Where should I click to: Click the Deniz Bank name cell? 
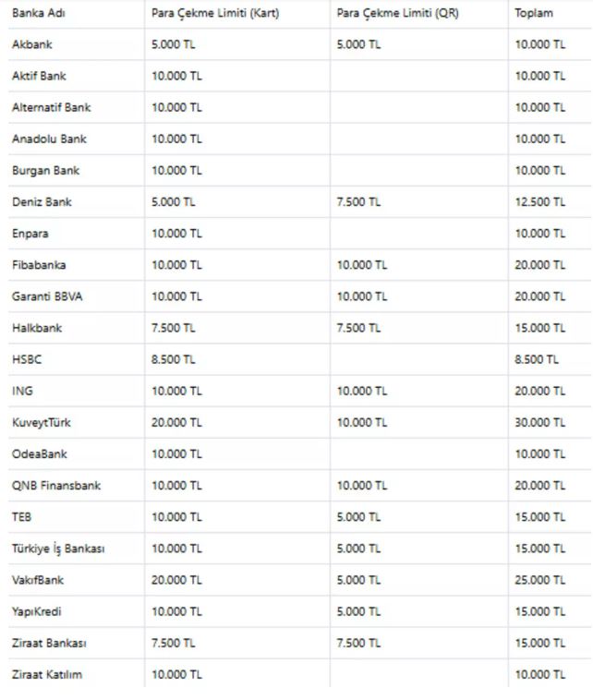coord(42,202)
